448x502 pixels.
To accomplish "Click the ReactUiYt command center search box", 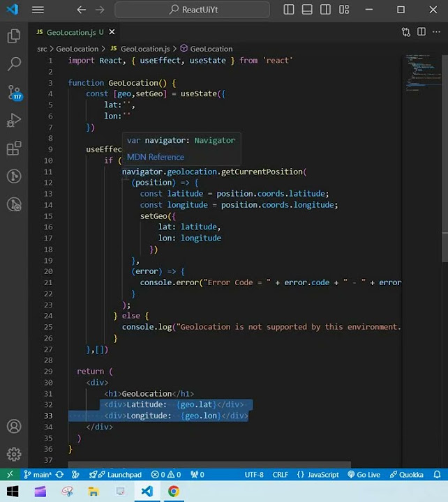I will (x=193, y=10).
